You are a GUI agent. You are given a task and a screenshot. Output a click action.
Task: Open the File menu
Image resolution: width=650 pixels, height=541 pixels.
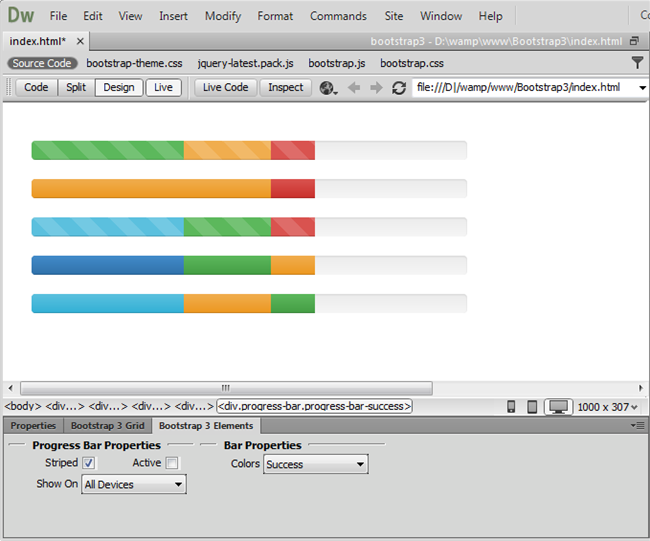click(58, 16)
